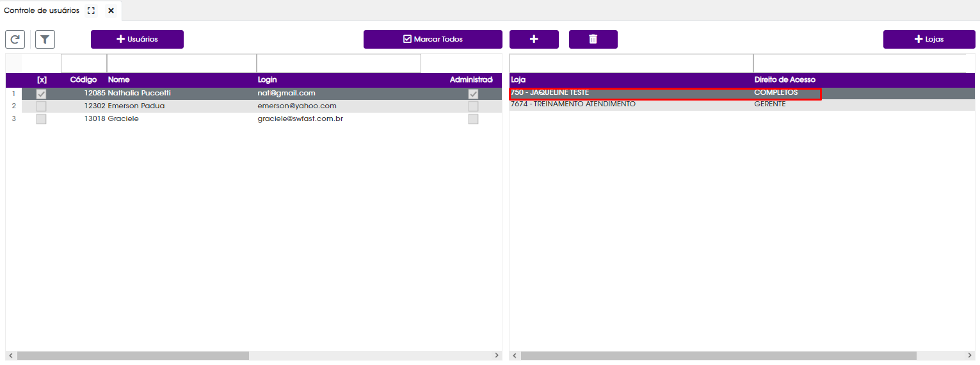Select the Nathalia Puccetti name cell
The height and width of the screenshot is (365, 980).
[x=140, y=93]
